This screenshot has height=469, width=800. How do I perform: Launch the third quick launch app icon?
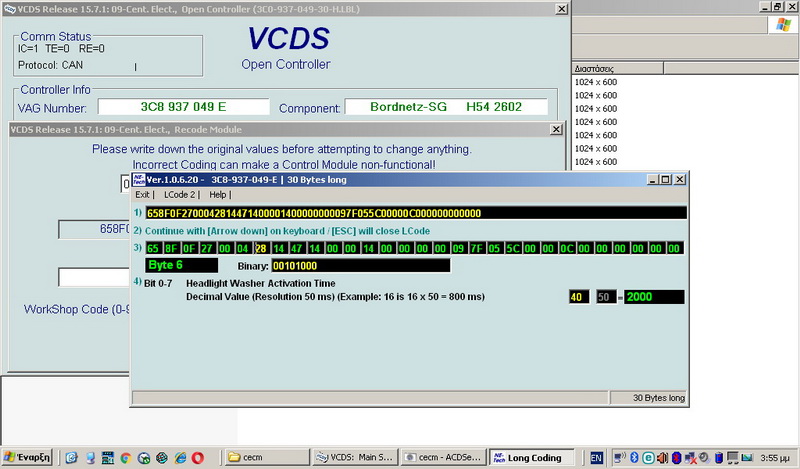(x=108, y=458)
